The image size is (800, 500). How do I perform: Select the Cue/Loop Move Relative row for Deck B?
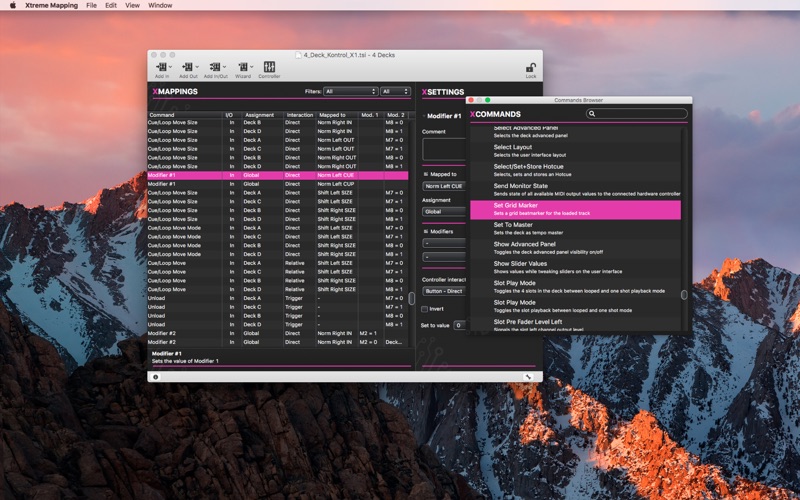278,281
